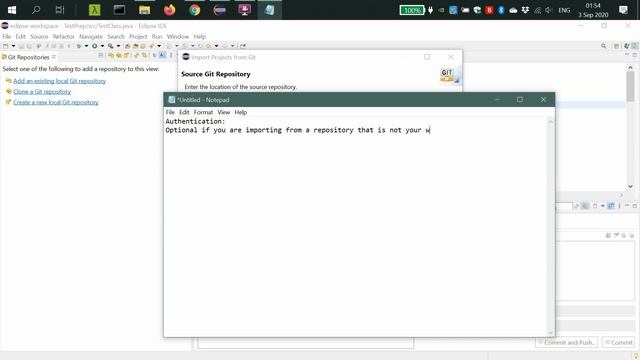Open the Run button dropdown arrow
640x360 pixels.
tap(102, 46)
